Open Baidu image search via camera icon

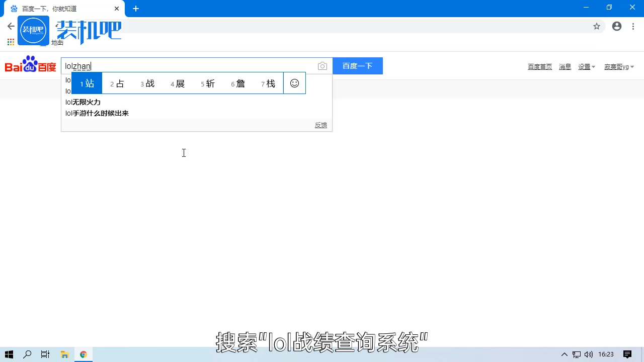[x=322, y=66]
